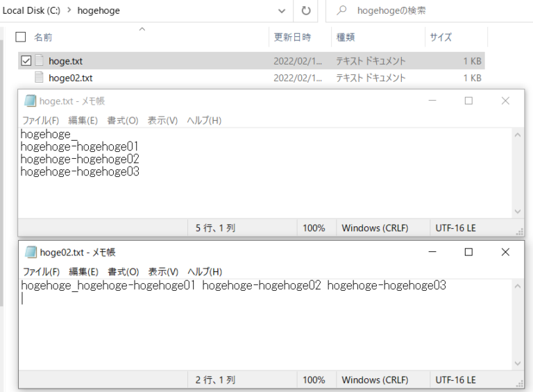533x392 pixels.
Task: Open 編集(E) menu in hoge.txt window
Action: (x=83, y=121)
